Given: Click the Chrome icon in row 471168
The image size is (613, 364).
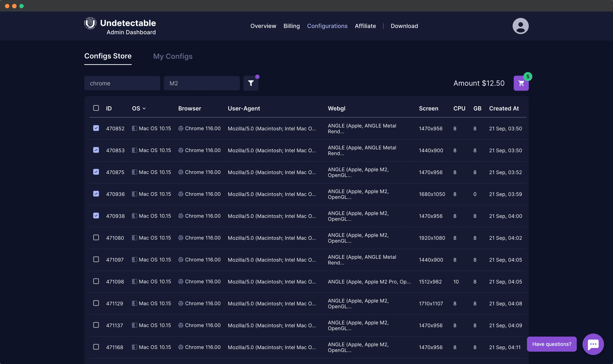Looking at the screenshot, I should click(181, 347).
